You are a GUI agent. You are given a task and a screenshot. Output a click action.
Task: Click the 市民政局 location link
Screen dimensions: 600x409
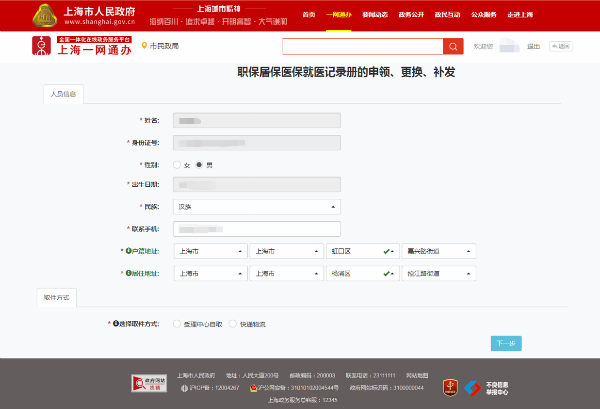164,46
